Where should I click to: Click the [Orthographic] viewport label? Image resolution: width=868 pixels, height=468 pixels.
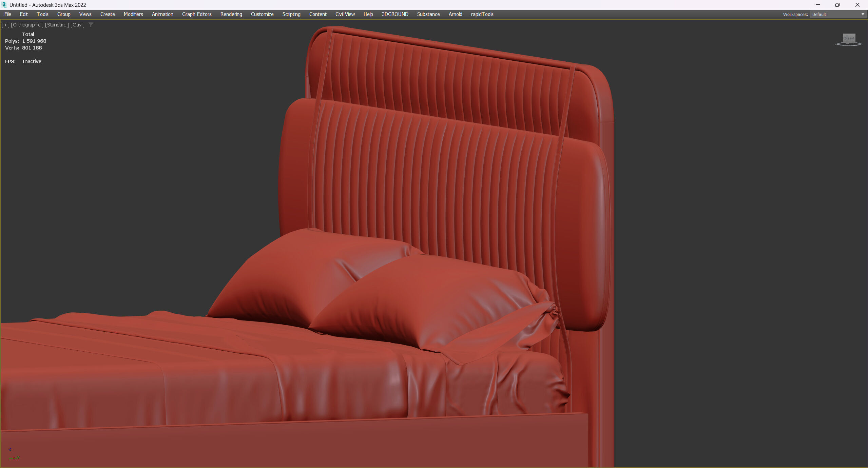click(27, 25)
